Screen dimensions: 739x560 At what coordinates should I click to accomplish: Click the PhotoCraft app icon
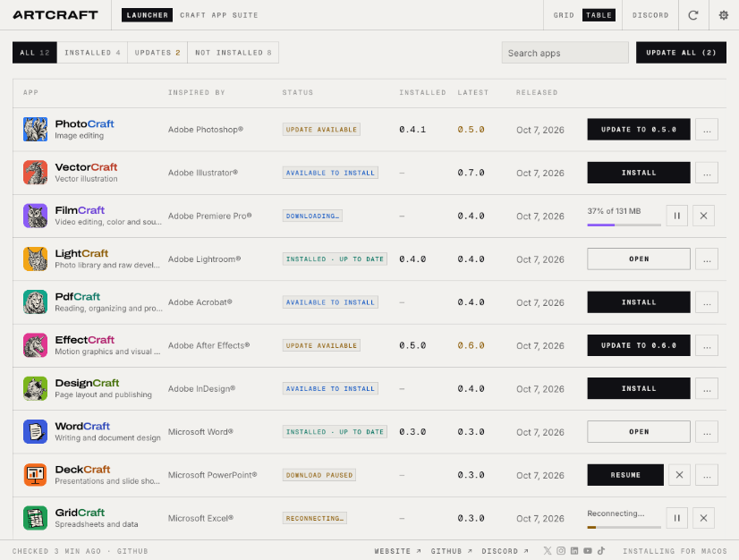pos(36,129)
